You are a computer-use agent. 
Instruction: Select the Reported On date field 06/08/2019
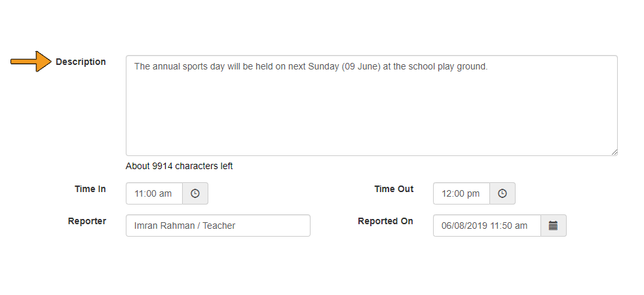pyautogui.click(x=487, y=226)
